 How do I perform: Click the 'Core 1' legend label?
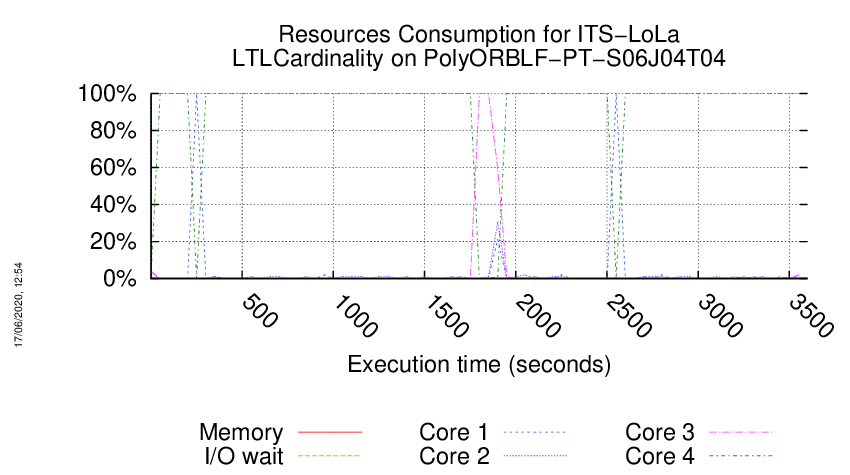(x=454, y=432)
